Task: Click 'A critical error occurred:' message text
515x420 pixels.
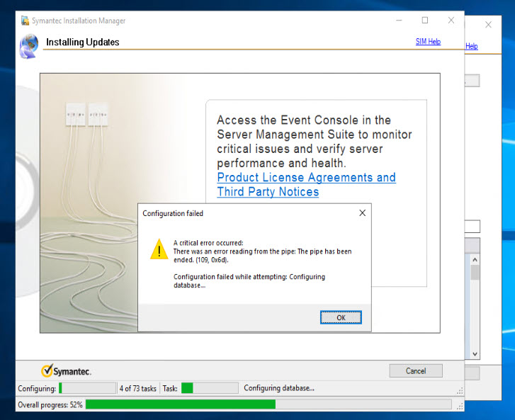Action: (x=208, y=243)
